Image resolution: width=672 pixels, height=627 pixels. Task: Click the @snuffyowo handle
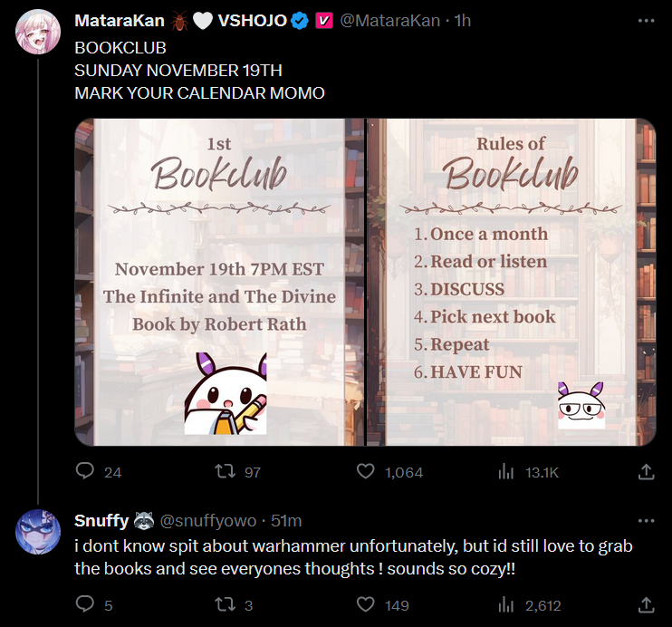pyautogui.click(x=207, y=521)
